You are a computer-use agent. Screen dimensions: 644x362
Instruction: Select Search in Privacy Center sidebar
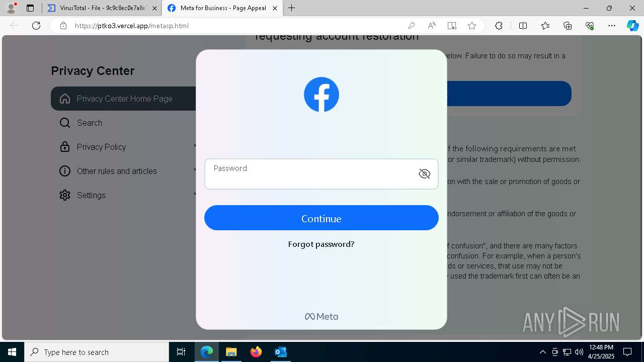(x=89, y=123)
